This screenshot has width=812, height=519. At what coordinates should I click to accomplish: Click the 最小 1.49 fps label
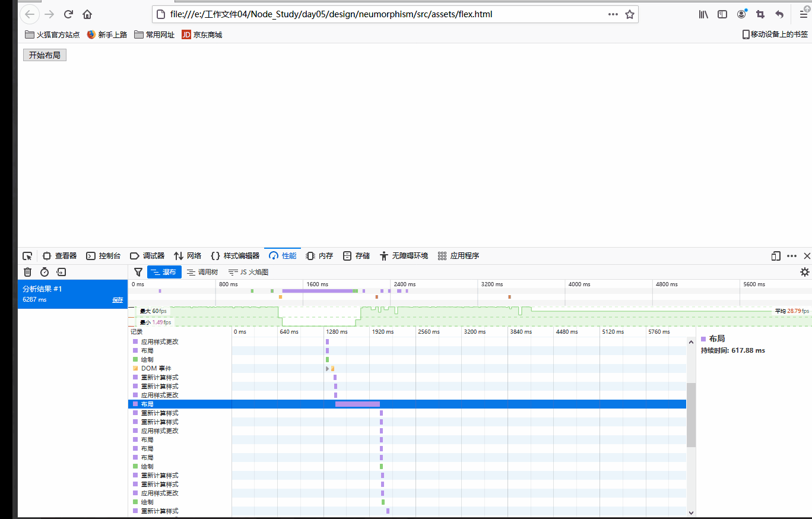point(156,322)
